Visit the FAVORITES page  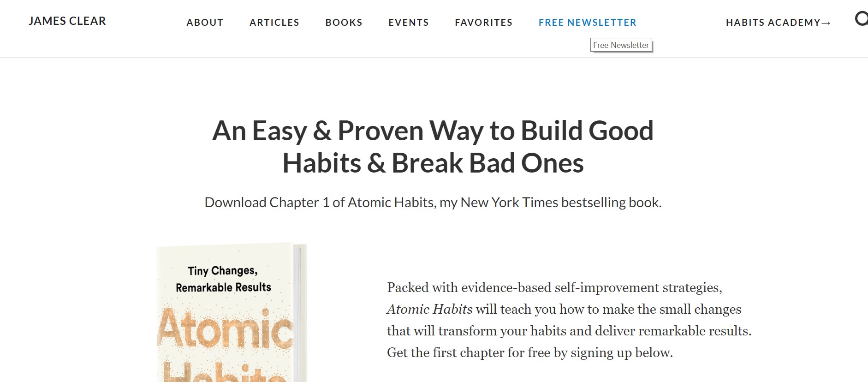click(x=483, y=22)
